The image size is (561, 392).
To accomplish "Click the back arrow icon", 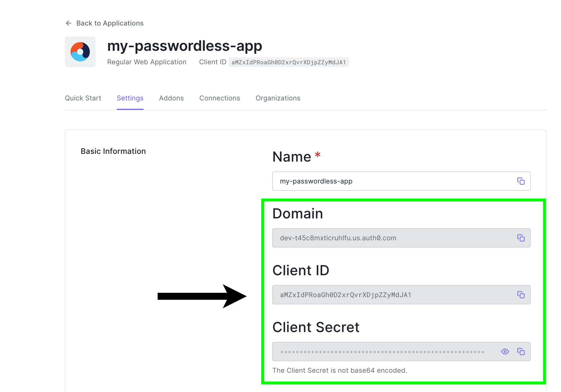I will pyautogui.click(x=69, y=23).
